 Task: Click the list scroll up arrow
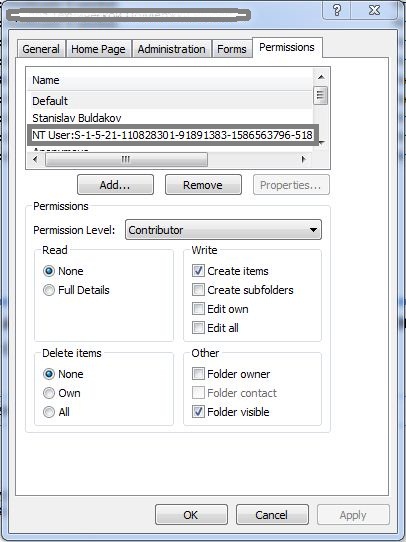click(321, 77)
